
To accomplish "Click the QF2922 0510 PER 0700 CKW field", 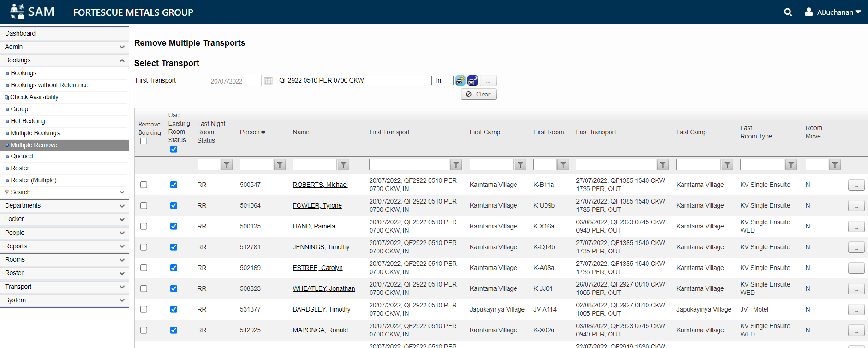I will (354, 80).
